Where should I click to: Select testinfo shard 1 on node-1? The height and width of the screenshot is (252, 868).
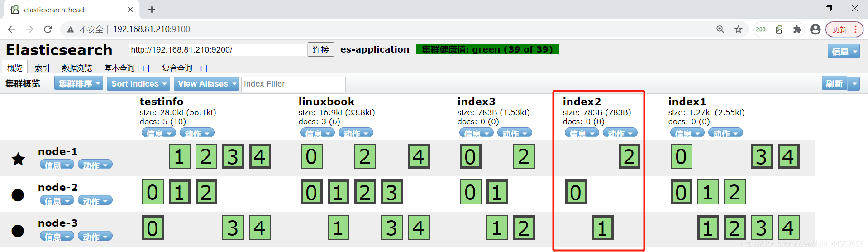[x=179, y=156]
